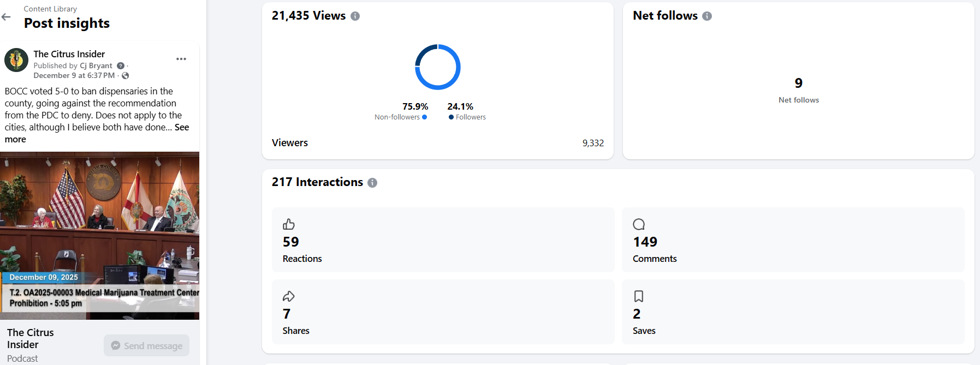Click the December 9 post timestamp

[74, 76]
